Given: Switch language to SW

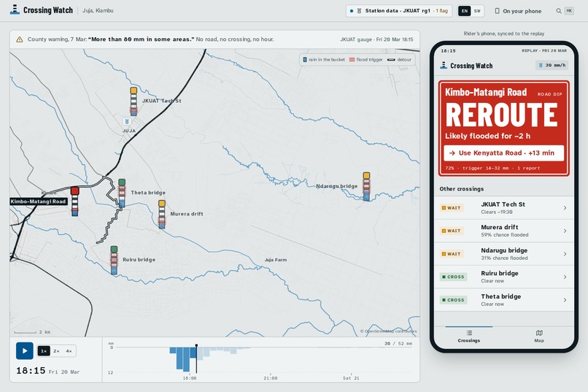Looking at the screenshot, I should pos(477,11).
